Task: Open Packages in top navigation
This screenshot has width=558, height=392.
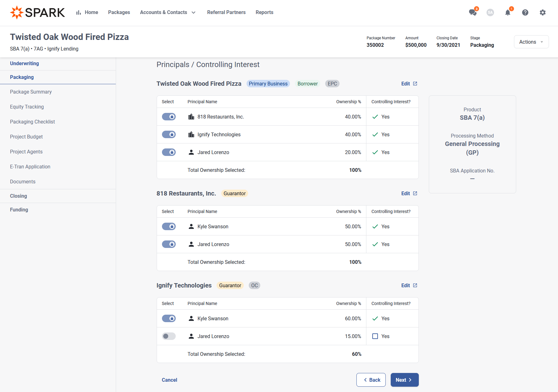Action: (119, 12)
